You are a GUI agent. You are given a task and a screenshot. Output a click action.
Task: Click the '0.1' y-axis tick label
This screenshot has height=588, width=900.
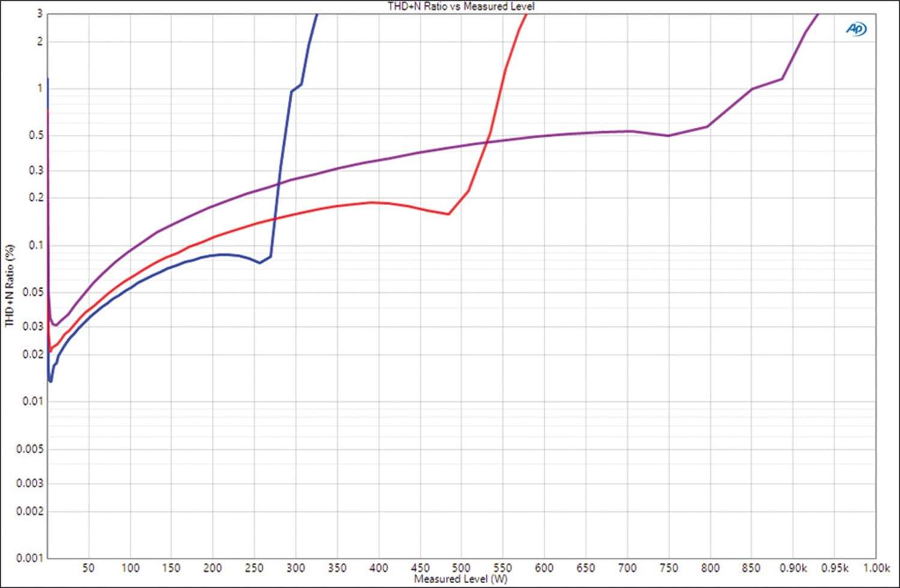point(36,245)
